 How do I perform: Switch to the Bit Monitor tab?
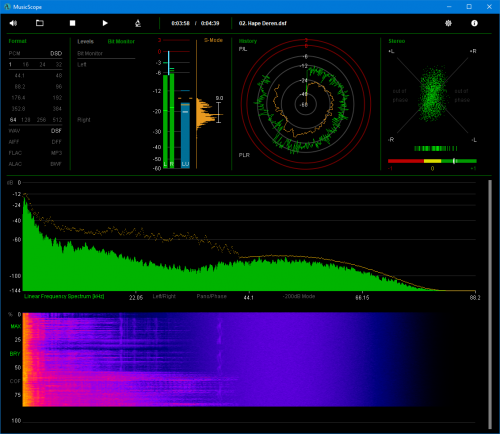(x=121, y=41)
